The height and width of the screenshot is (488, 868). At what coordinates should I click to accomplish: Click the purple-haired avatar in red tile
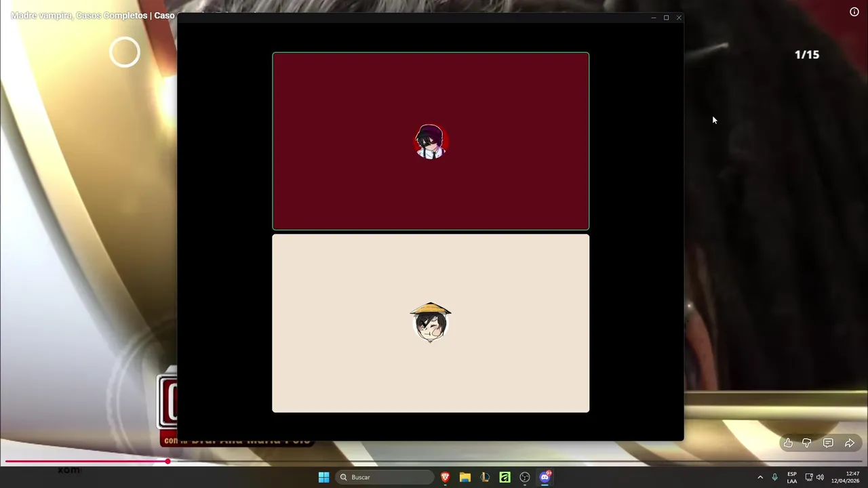431,142
